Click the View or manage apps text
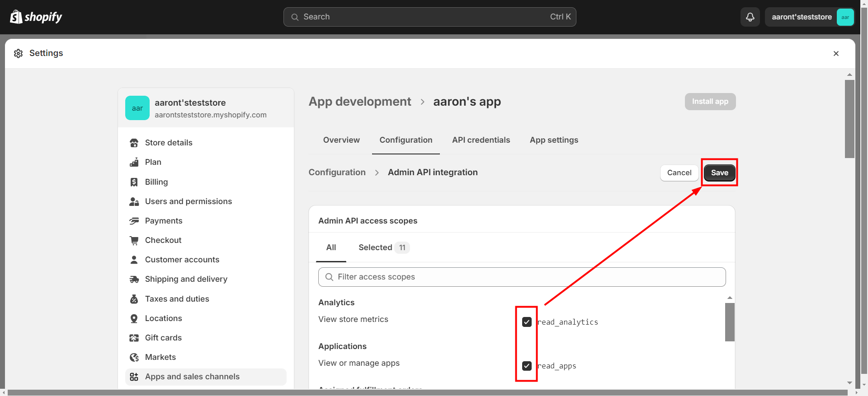This screenshot has height=396, width=868. (359, 363)
